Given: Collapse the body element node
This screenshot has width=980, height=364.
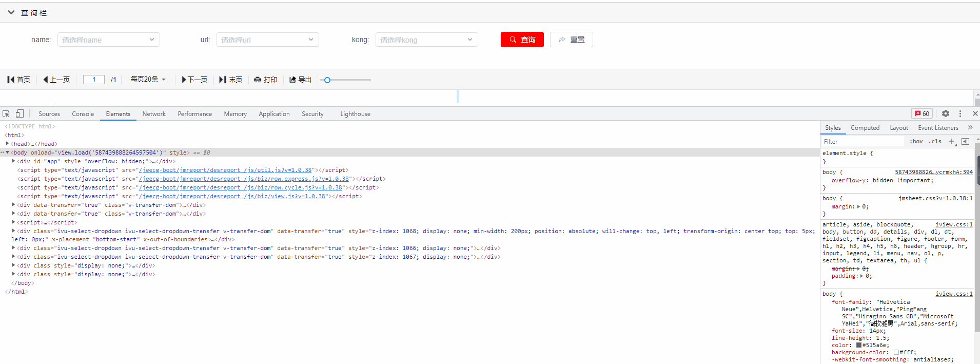Looking at the screenshot, I should 7,152.
